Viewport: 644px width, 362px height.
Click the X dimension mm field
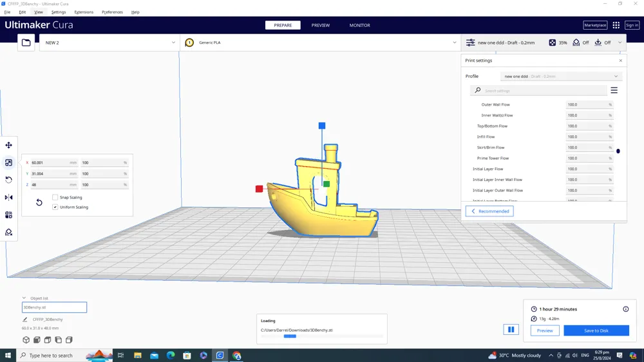pos(54,163)
